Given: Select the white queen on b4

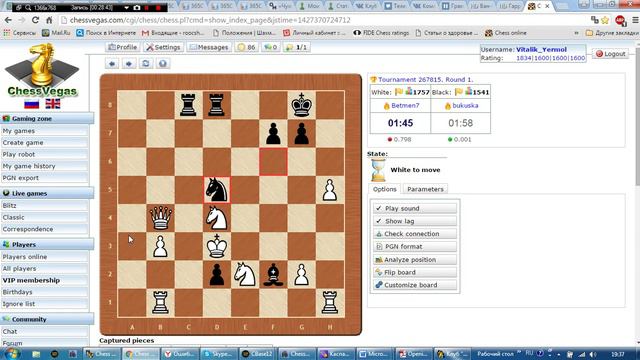Looking at the screenshot, I should [x=160, y=218].
